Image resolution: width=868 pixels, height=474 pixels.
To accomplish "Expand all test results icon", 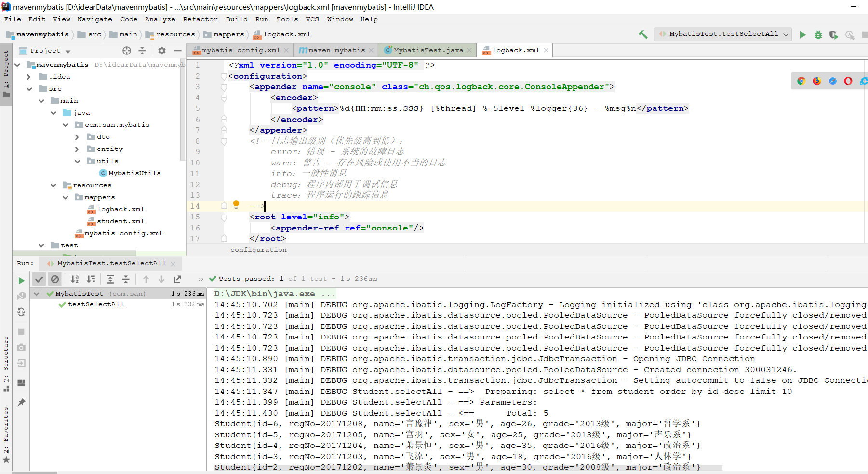I will pyautogui.click(x=110, y=279).
